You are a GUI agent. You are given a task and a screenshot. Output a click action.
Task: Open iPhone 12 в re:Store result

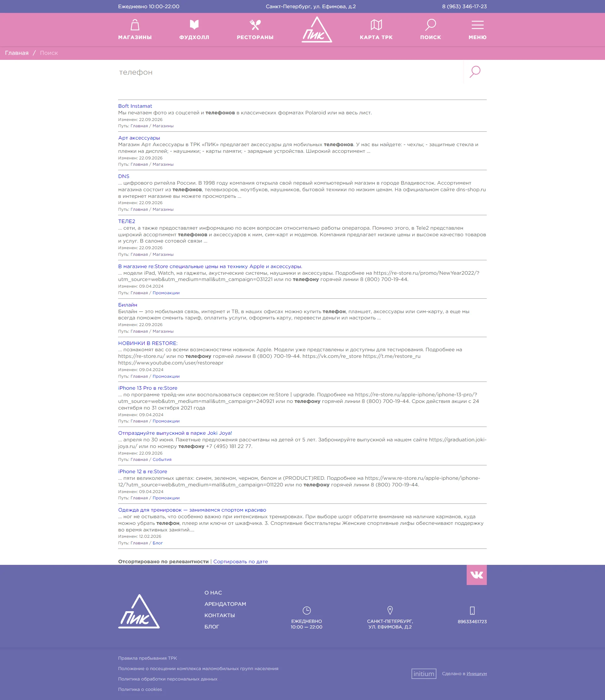coord(143,472)
